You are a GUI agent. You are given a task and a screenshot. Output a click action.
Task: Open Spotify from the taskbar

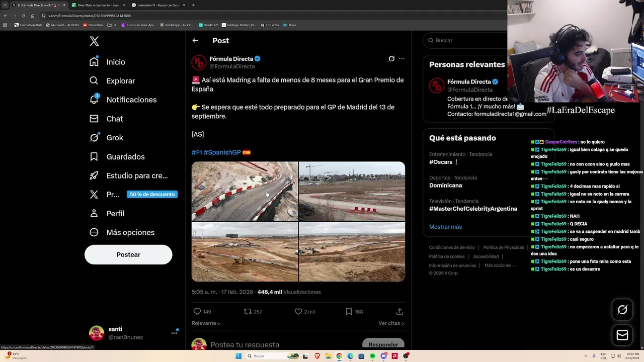[372, 356]
